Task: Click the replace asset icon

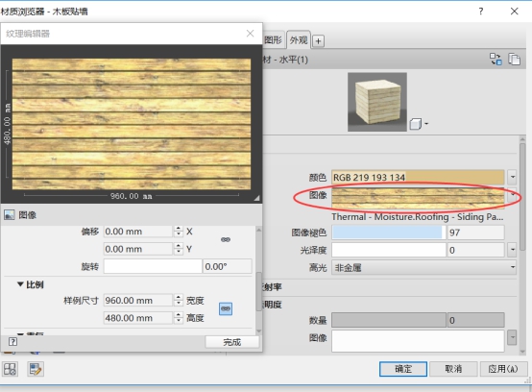Action: (x=496, y=59)
